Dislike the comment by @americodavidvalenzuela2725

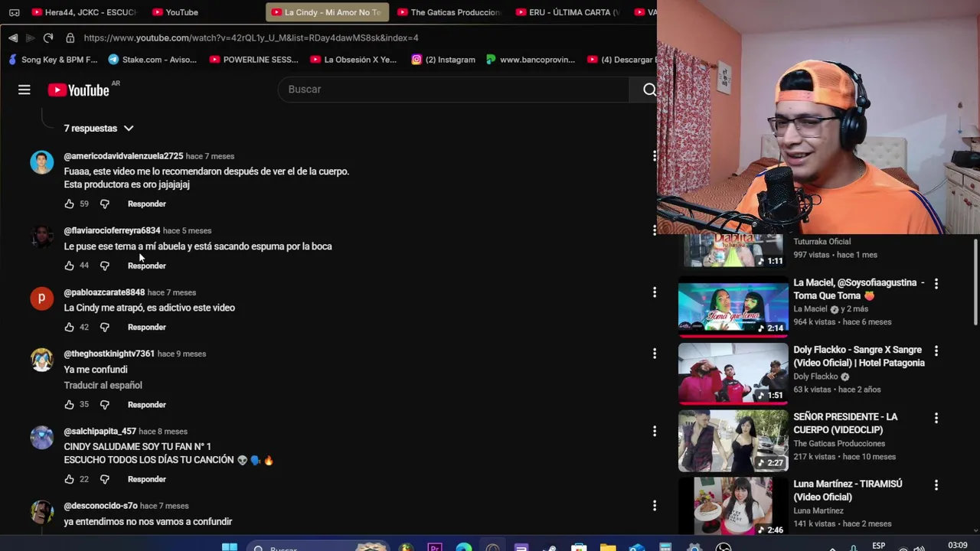pyautogui.click(x=105, y=204)
